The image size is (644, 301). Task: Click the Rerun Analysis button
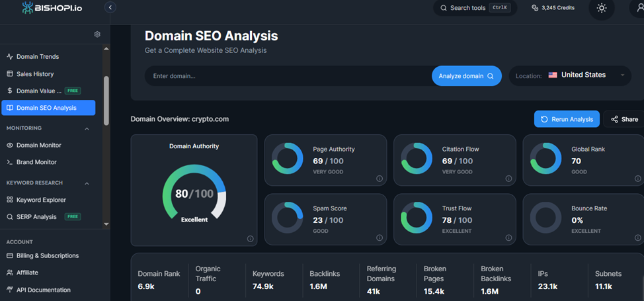[x=567, y=119]
